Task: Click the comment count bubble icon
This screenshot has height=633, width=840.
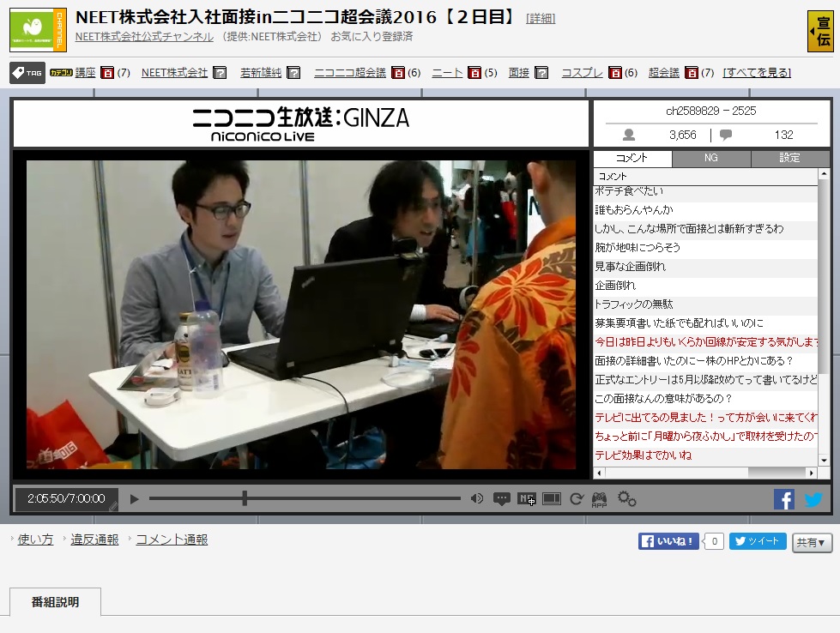Action: 726,135
